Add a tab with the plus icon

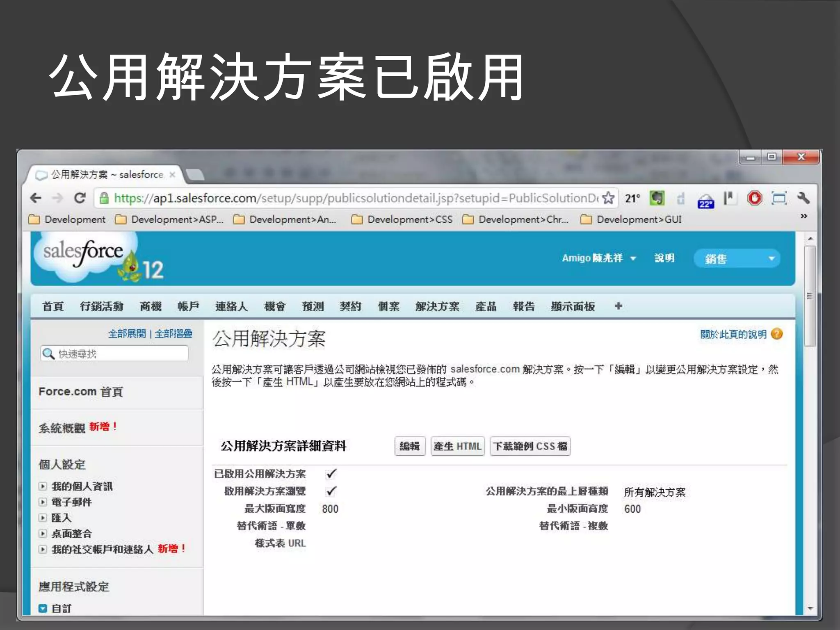[619, 306]
